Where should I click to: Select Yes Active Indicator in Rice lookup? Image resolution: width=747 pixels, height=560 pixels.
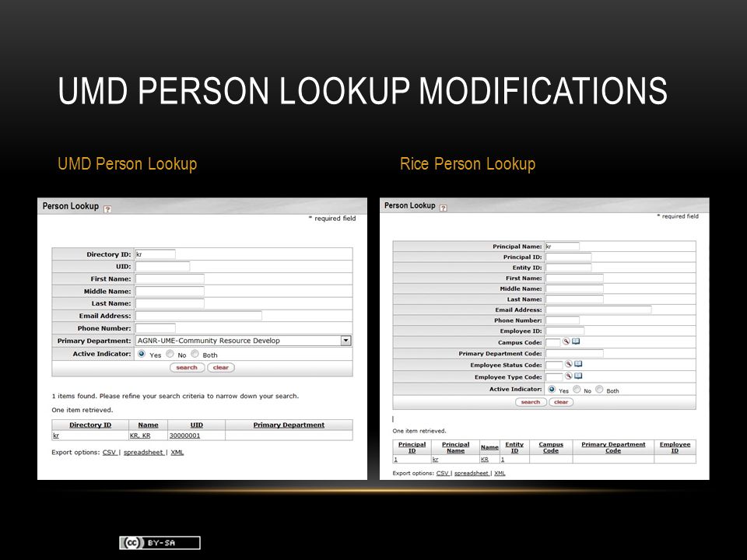click(552, 389)
